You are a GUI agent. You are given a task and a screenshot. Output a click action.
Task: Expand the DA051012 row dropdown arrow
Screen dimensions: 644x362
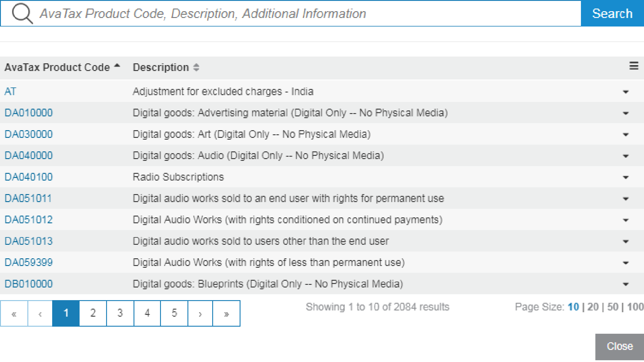(625, 220)
